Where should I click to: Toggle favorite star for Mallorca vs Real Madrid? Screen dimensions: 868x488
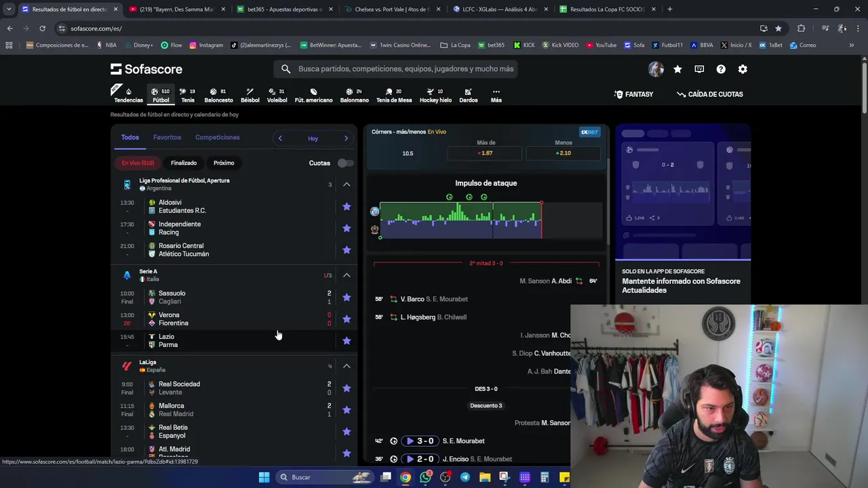[347, 410]
